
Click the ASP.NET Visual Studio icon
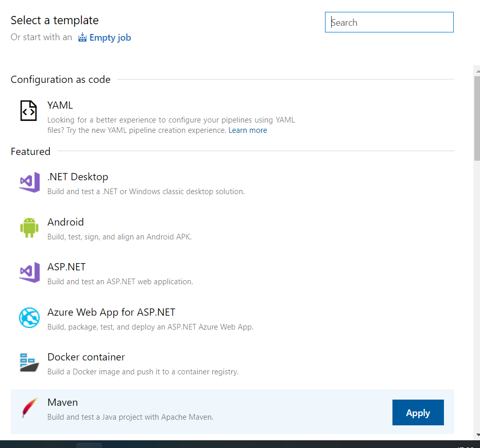(29, 272)
